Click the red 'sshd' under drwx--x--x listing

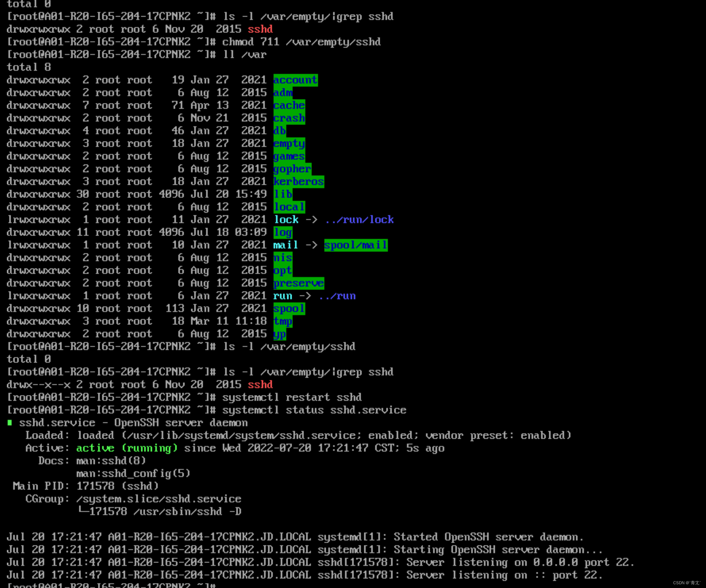point(260,385)
